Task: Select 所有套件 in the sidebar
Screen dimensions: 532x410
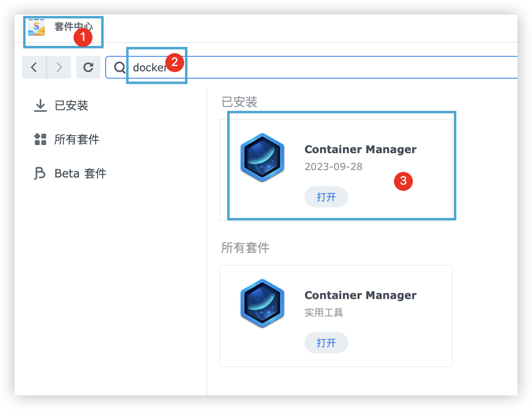Action: click(x=77, y=139)
